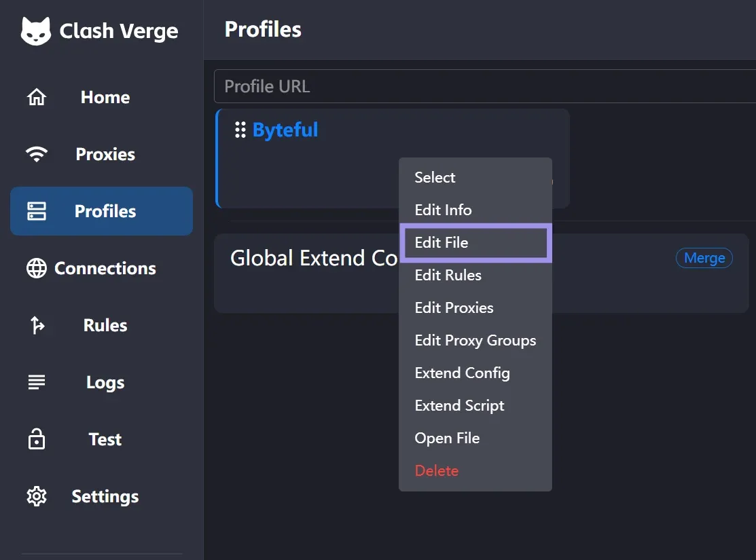The width and height of the screenshot is (756, 560).
Task: Choose Edit Rules in the context menu
Action: (475, 275)
